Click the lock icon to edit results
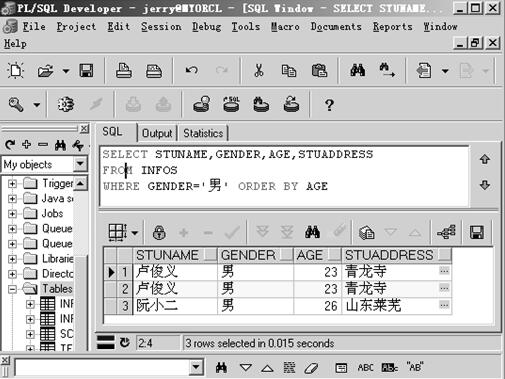 159,232
